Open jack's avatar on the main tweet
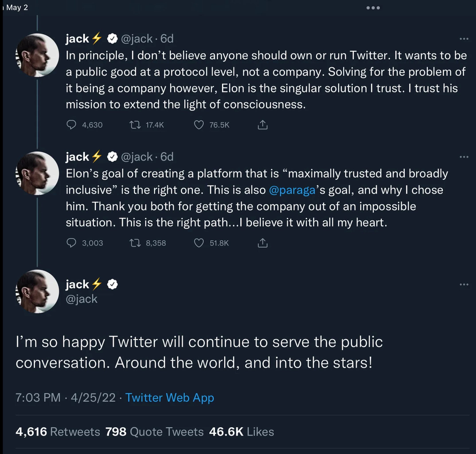Screen dimensions: 476x454 click(x=37, y=291)
